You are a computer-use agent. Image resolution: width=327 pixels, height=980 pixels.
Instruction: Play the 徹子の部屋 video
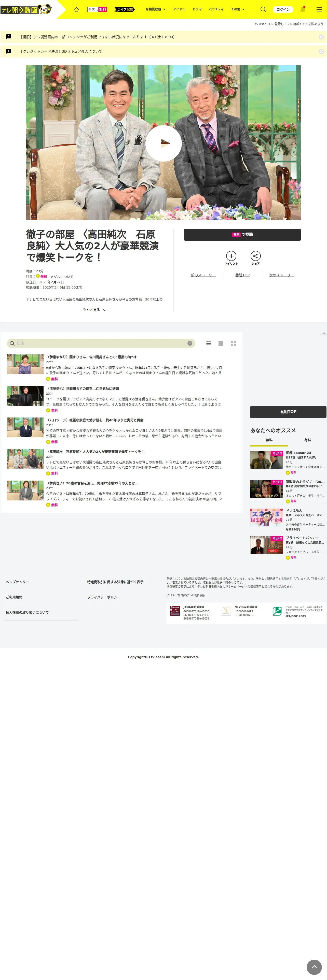(x=164, y=143)
